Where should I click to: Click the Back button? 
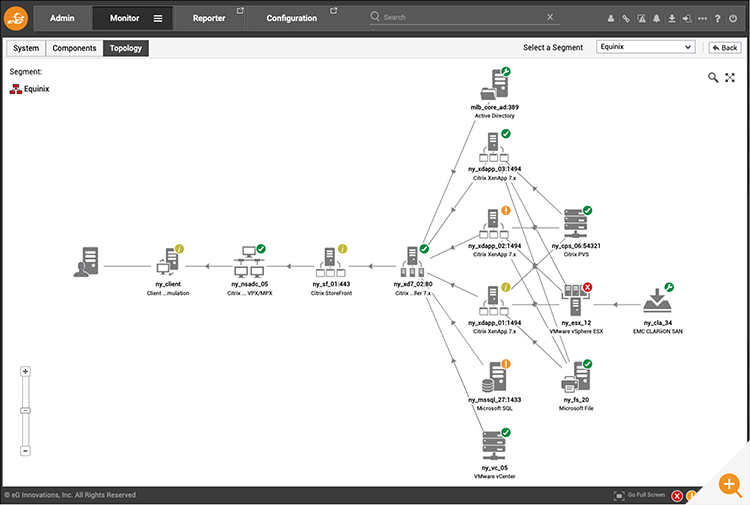pos(725,47)
